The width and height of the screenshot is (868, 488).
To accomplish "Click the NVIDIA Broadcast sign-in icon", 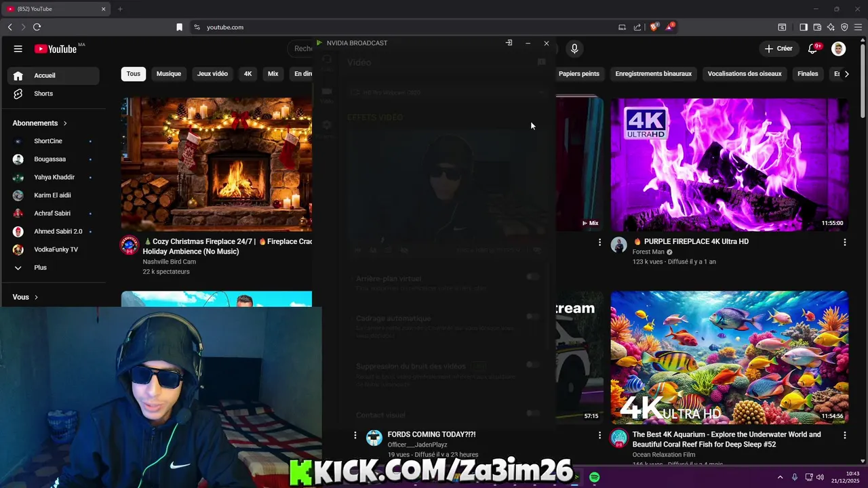I will pyautogui.click(x=509, y=43).
